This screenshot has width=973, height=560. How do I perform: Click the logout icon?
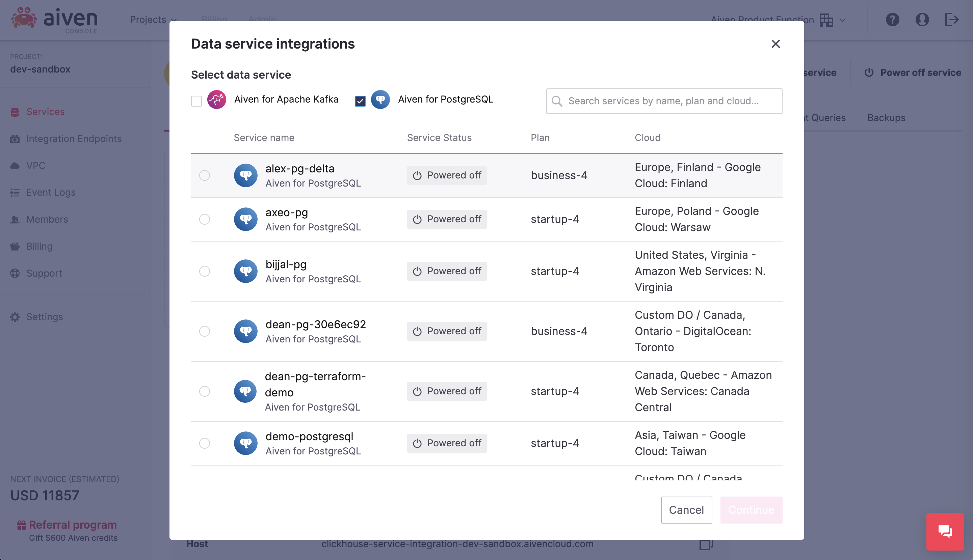(951, 19)
